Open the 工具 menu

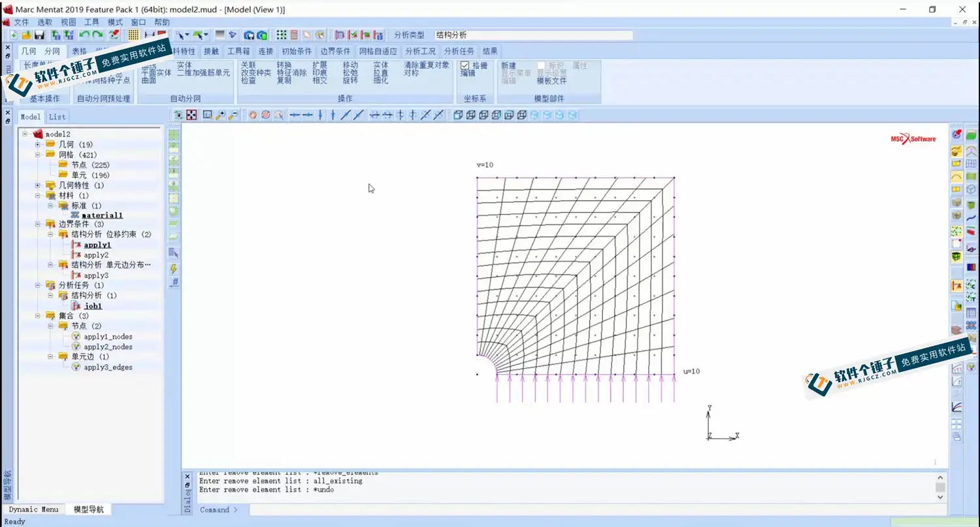click(91, 22)
